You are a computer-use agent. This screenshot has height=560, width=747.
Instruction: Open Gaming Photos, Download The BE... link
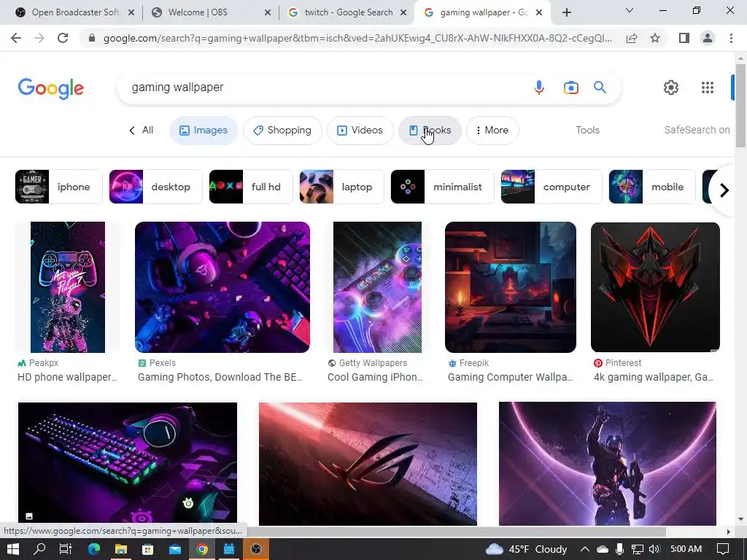(220, 377)
